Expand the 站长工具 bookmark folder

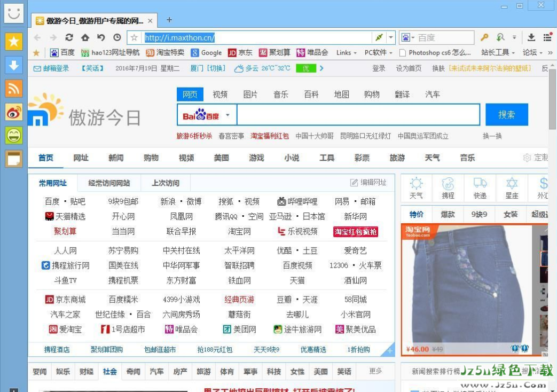[x=498, y=53]
